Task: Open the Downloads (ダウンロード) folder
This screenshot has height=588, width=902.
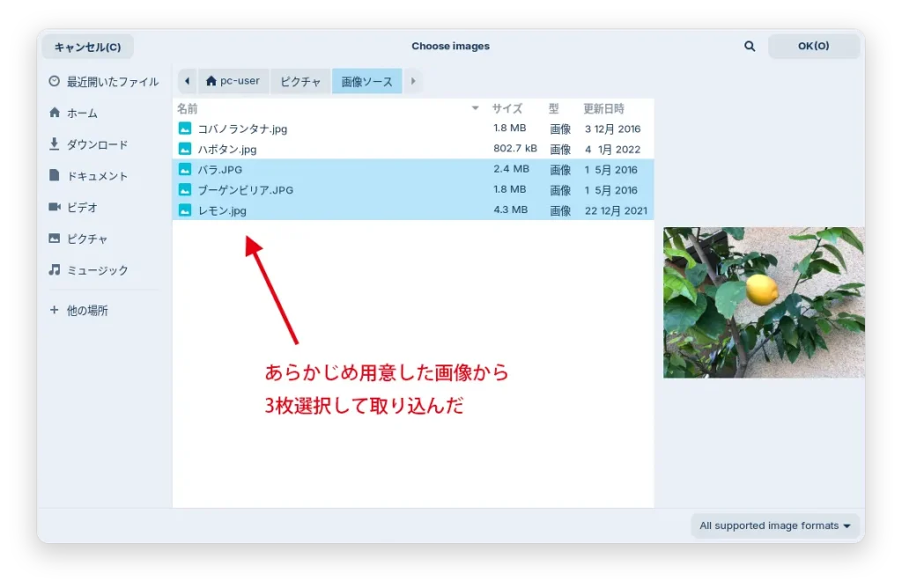Action: point(96,144)
